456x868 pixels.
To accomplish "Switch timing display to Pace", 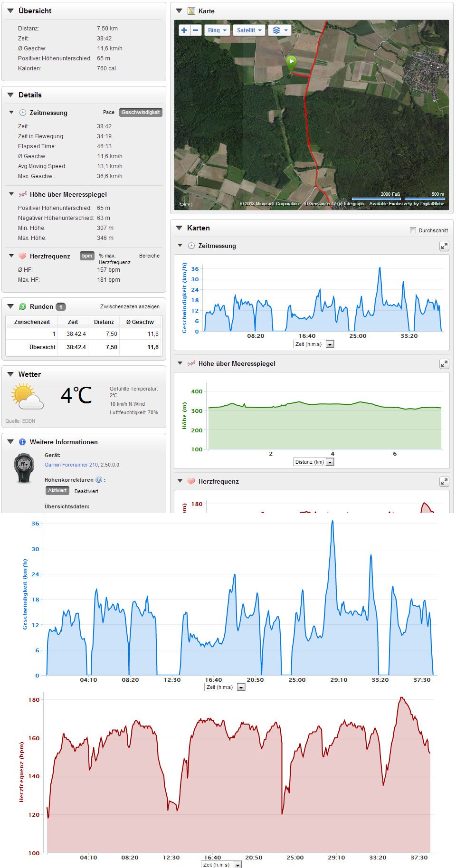I will 109,112.
